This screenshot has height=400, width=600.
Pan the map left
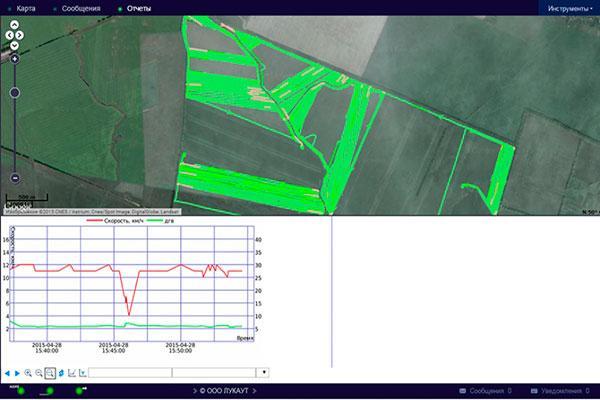(9, 35)
